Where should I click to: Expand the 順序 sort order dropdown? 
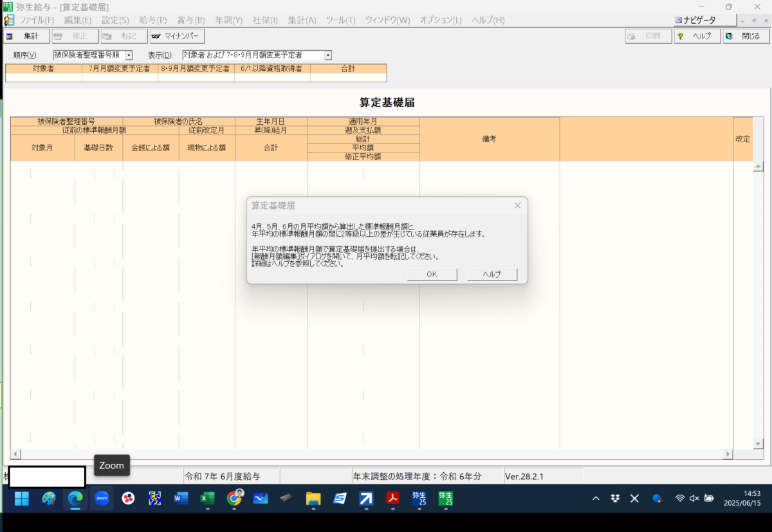coord(129,55)
